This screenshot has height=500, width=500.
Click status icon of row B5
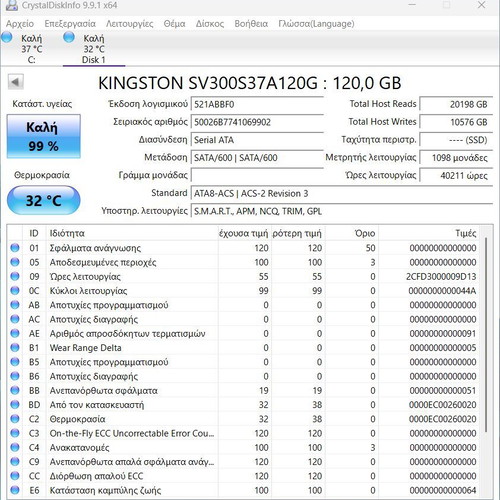click(15, 362)
